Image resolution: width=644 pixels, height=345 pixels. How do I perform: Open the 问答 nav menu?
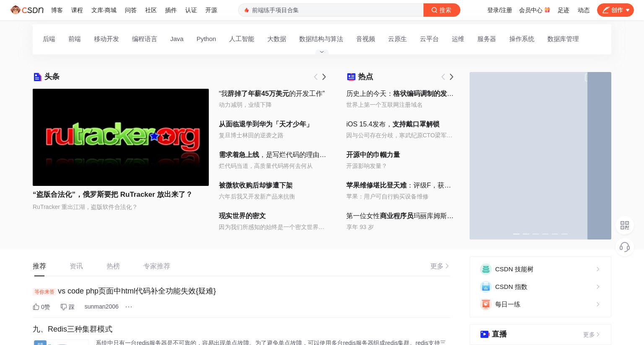131,10
